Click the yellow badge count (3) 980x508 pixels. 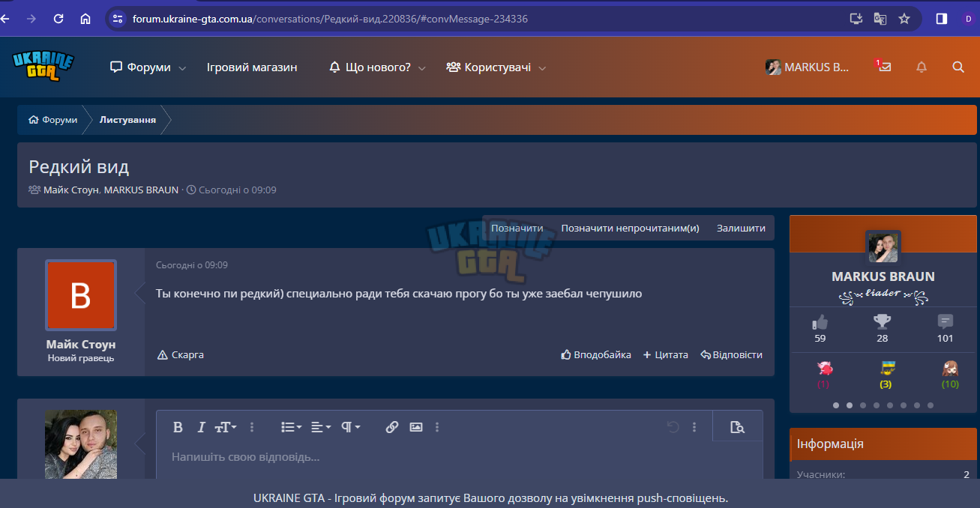click(886, 384)
